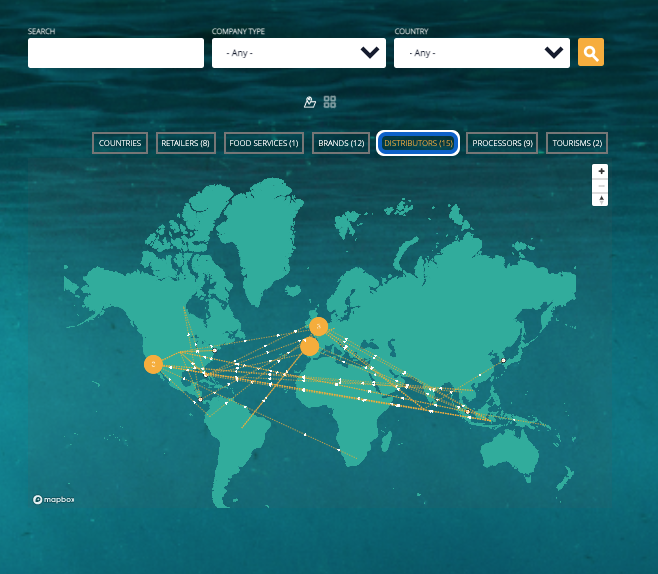Open the Country dropdown
The image size is (658, 574).
pyautogui.click(x=481, y=53)
